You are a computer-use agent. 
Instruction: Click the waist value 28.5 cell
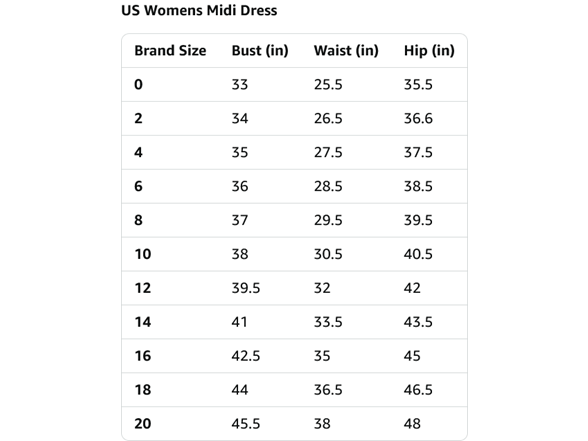[328, 186]
